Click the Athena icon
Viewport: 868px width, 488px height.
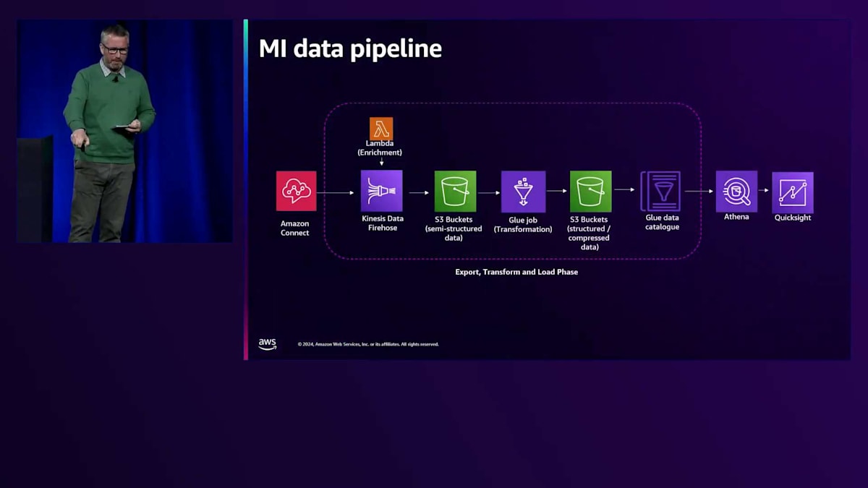(736, 192)
